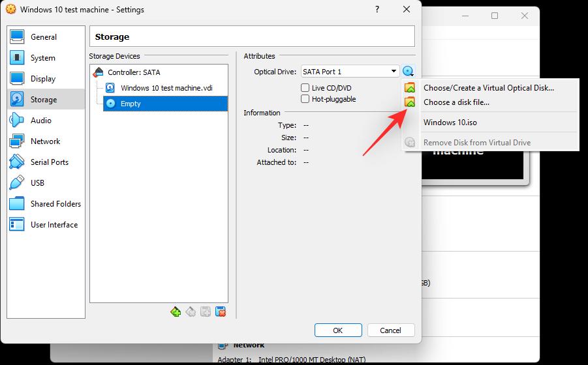
Task: Click the add storage attachment icon
Action: point(206,312)
